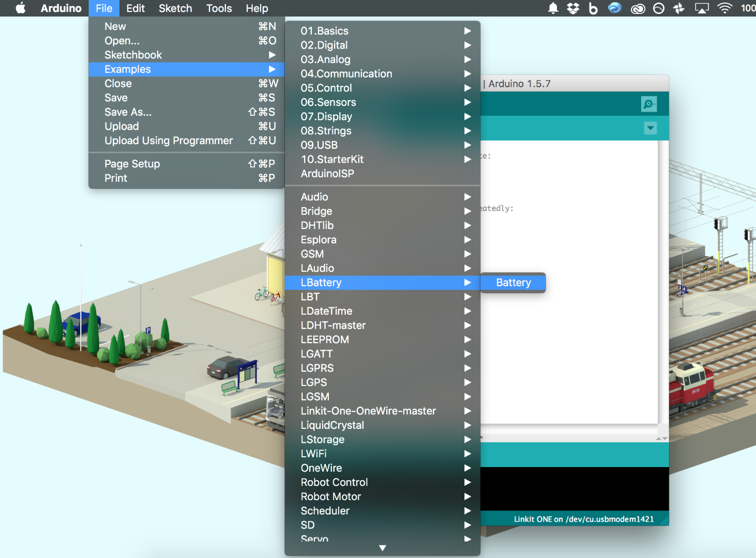Click the editor's vertical scrollbar

[663, 282]
